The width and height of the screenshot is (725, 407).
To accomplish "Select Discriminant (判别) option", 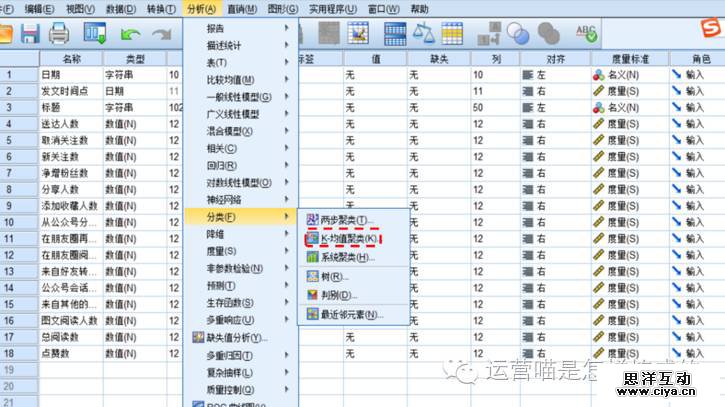I will click(x=354, y=295).
